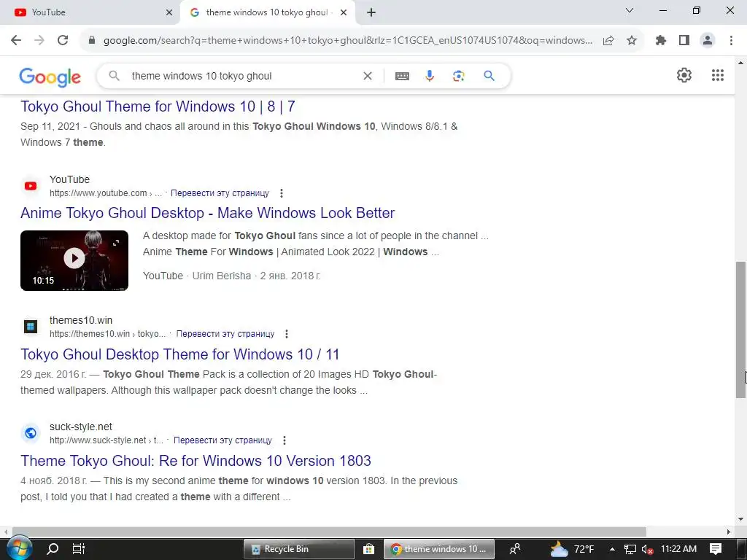Viewport: 747px width, 560px height.
Task: Click the scroll down arrow
Action: click(x=741, y=519)
